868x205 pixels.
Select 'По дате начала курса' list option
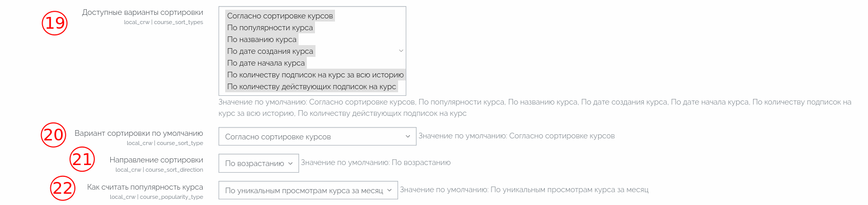coord(266,63)
